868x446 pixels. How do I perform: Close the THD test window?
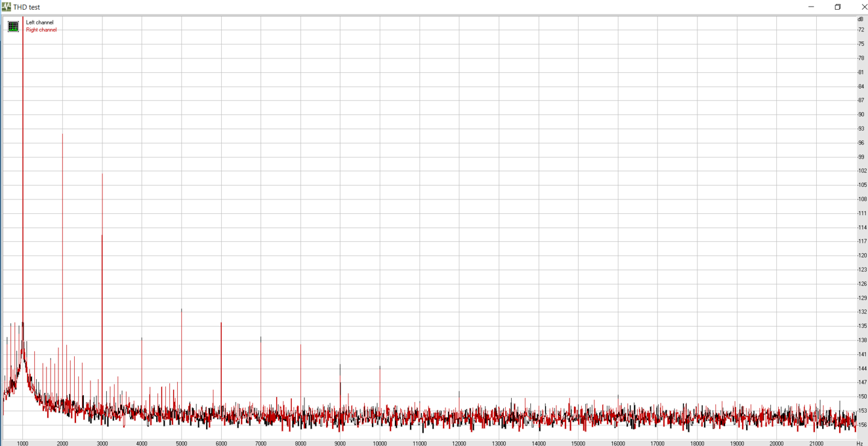[x=863, y=7]
